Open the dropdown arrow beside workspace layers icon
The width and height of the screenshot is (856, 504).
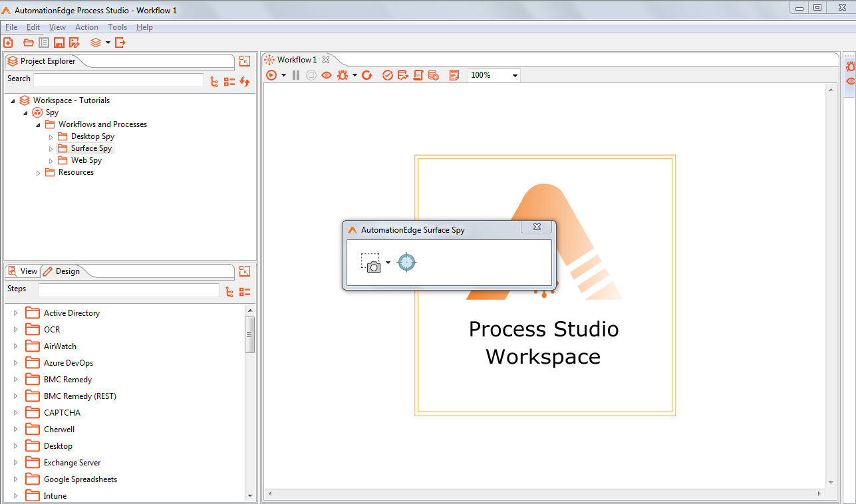tap(108, 43)
